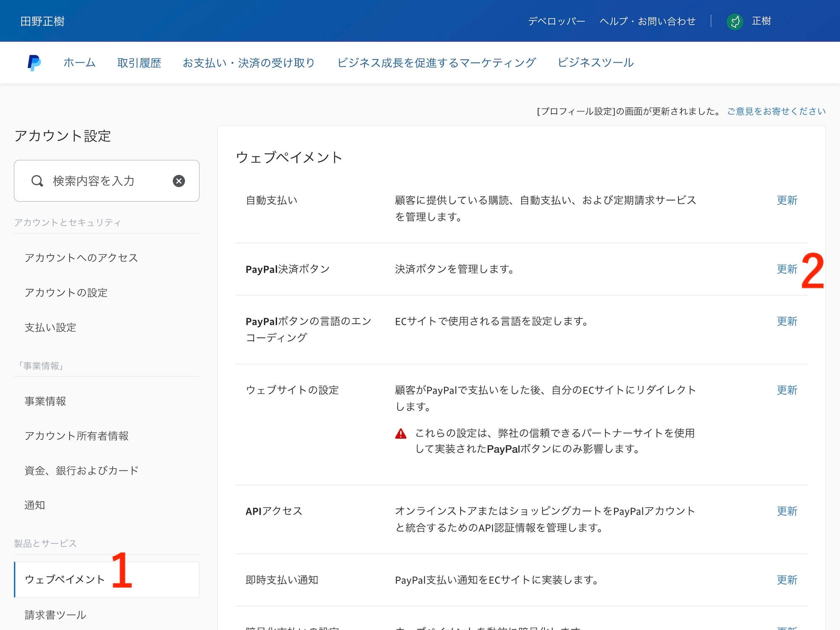Click the ウェブペイメント page heading
Screen dimensions: 840x630
point(289,157)
